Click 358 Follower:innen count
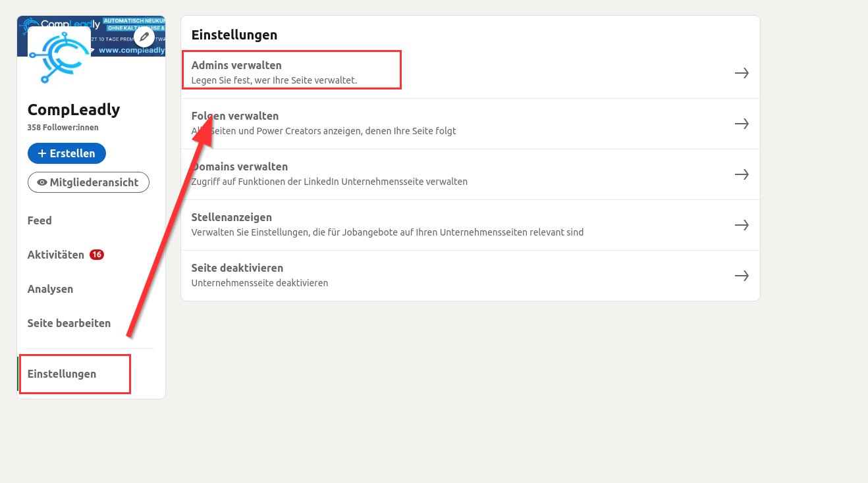The height and width of the screenshot is (483, 868). point(63,128)
